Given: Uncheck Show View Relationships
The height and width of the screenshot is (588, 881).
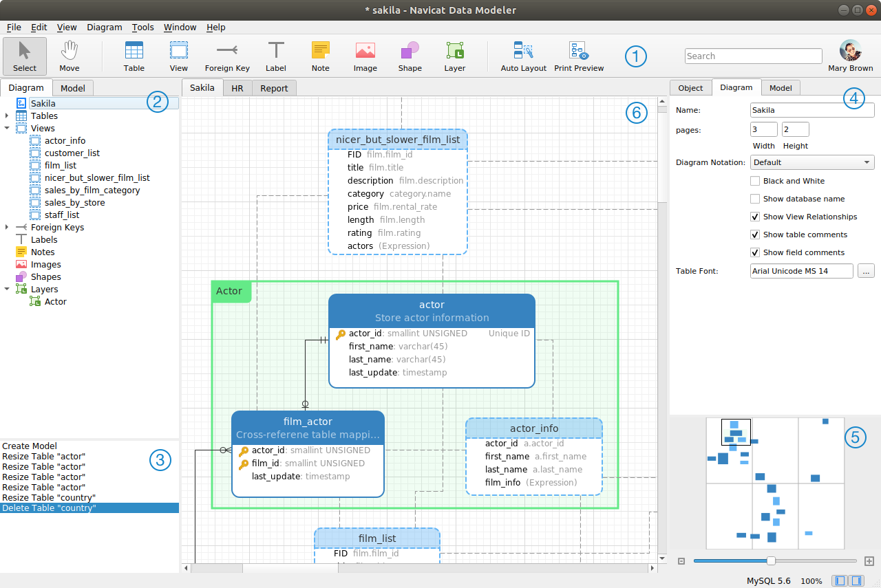Looking at the screenshot, I should click(x=755, y=217).
